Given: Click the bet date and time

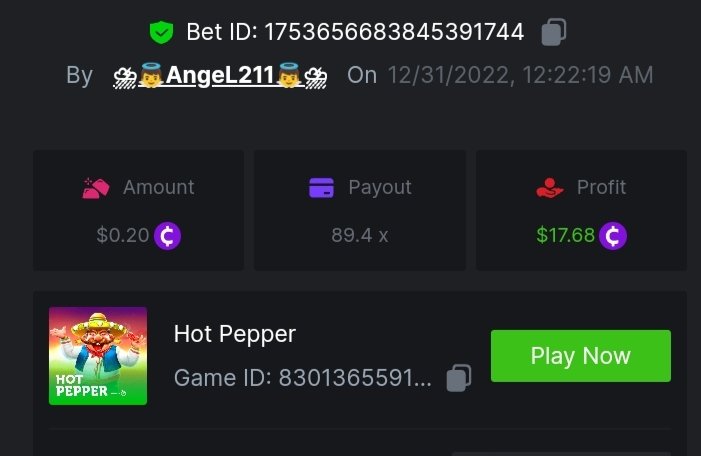Looking at the screenshot, I should click(x=520, y=75).
